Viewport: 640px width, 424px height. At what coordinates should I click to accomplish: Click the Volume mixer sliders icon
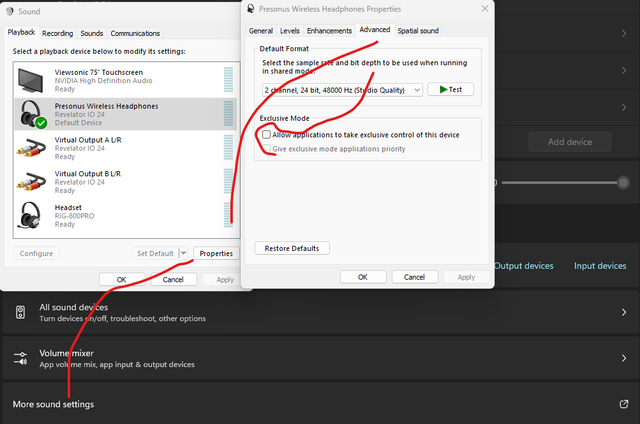coord(20,358)
